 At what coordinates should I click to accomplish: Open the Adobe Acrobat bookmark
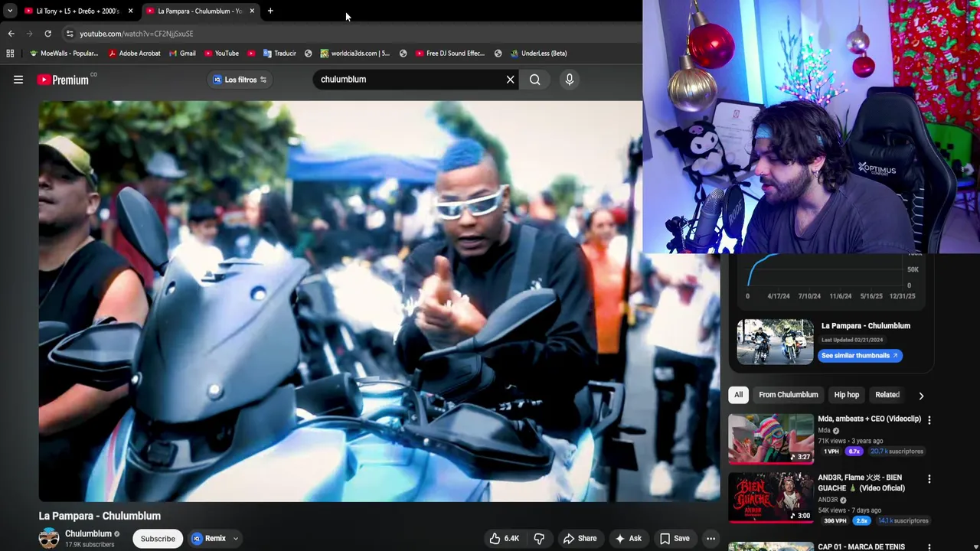click(134, 54)
